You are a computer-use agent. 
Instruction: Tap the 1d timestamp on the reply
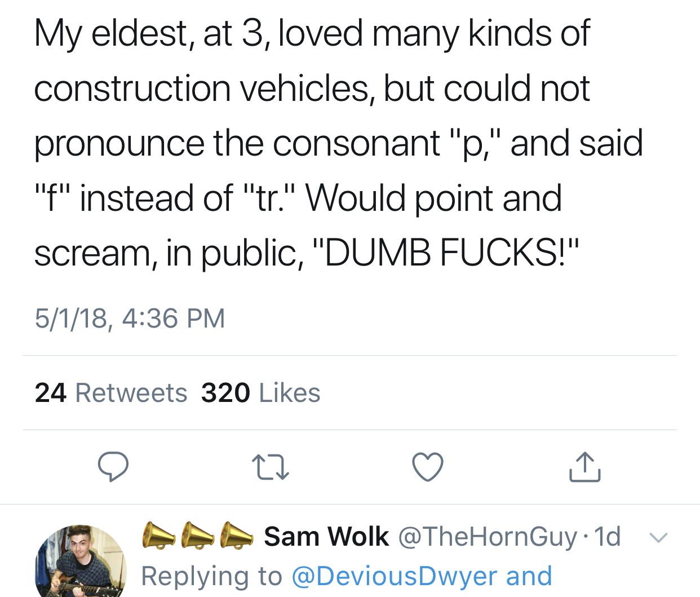point(608,537)
